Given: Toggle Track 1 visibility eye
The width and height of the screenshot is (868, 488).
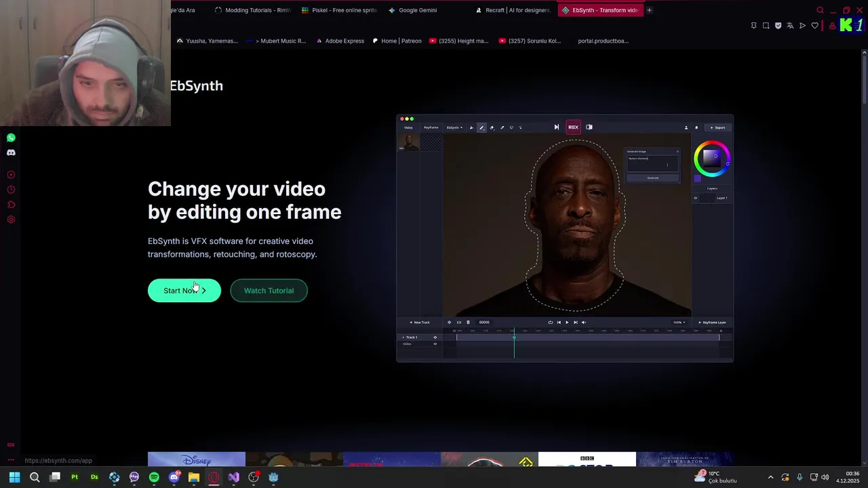Looking at the screenshot, I should click(435, 338).
